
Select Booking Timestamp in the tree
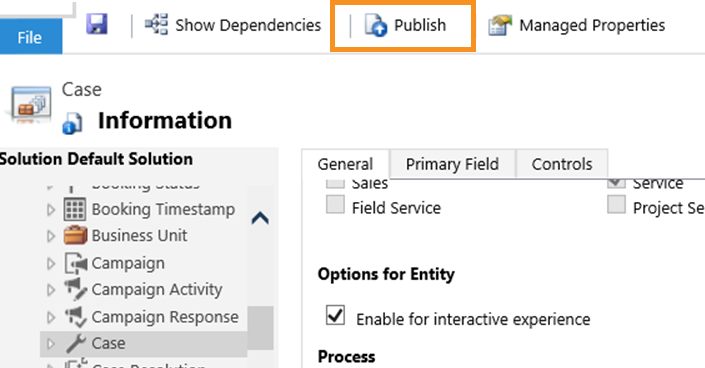click(x=163, y=210)
